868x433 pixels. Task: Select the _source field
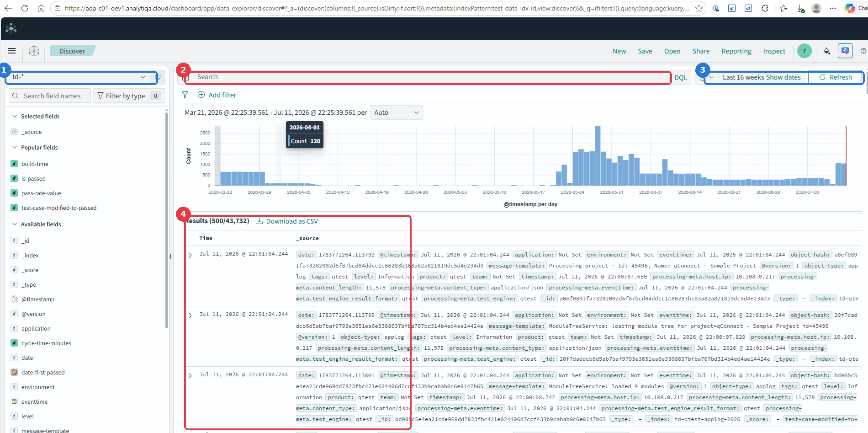[x=31, y=132]
